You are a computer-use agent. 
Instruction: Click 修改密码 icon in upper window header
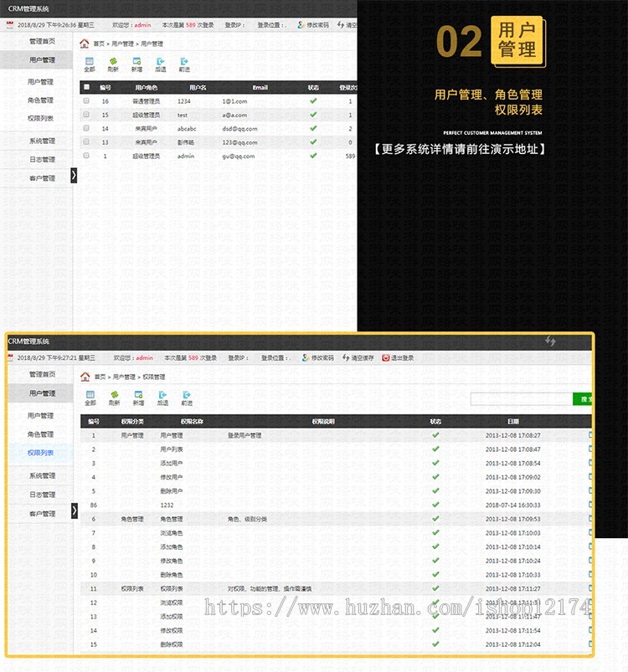point(301,25)
